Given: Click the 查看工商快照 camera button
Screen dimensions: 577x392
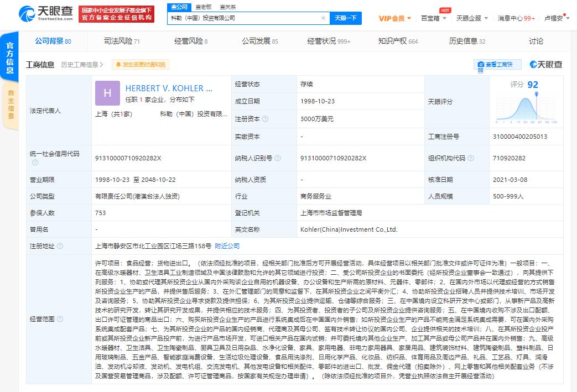Looking at the screenshot, I should tap(498, 65).
